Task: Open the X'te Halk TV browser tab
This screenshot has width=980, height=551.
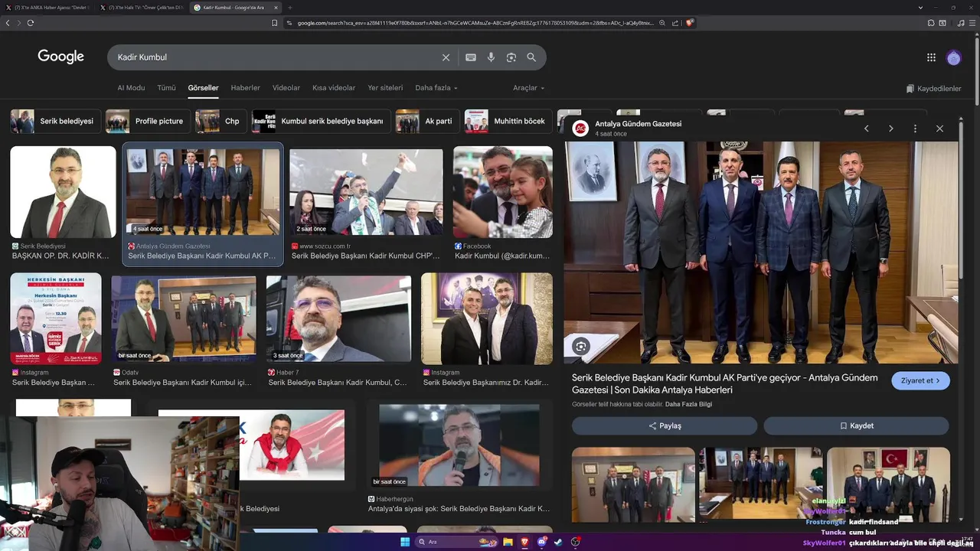Action: 141,8
